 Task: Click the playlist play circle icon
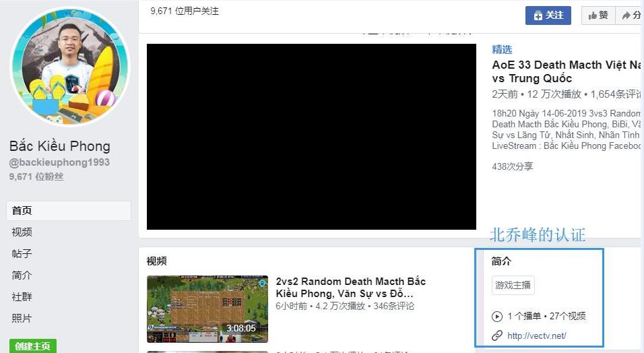[x=497, y=316]
